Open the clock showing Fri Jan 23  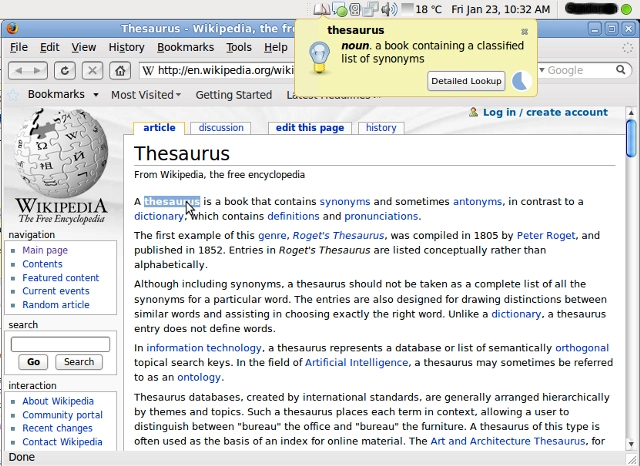[x=500, y=9]
